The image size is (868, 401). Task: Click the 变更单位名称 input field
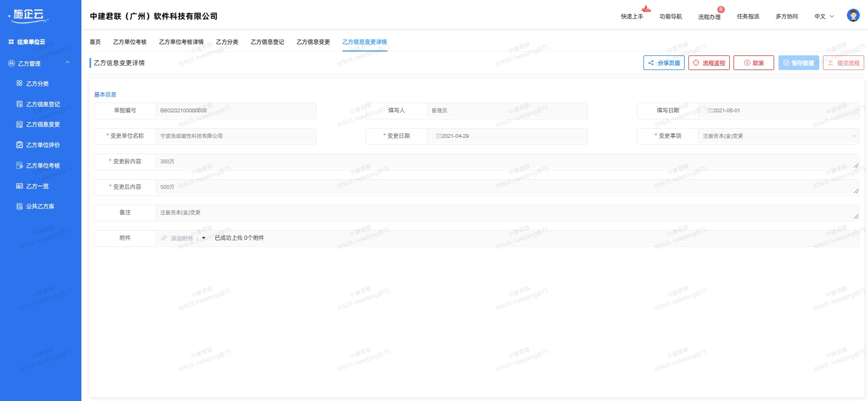236,136
